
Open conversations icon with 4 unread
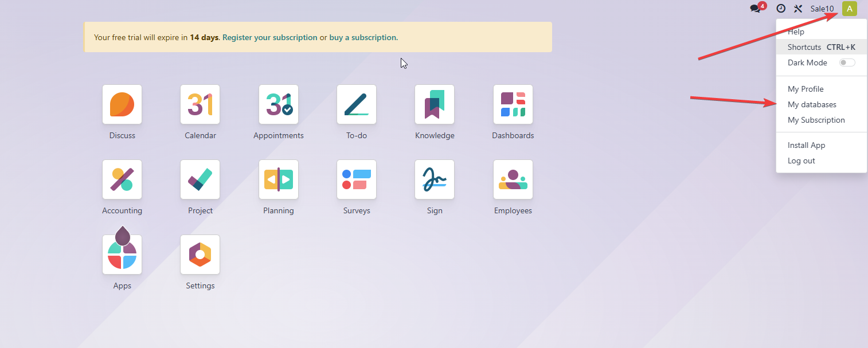point(757,8)
